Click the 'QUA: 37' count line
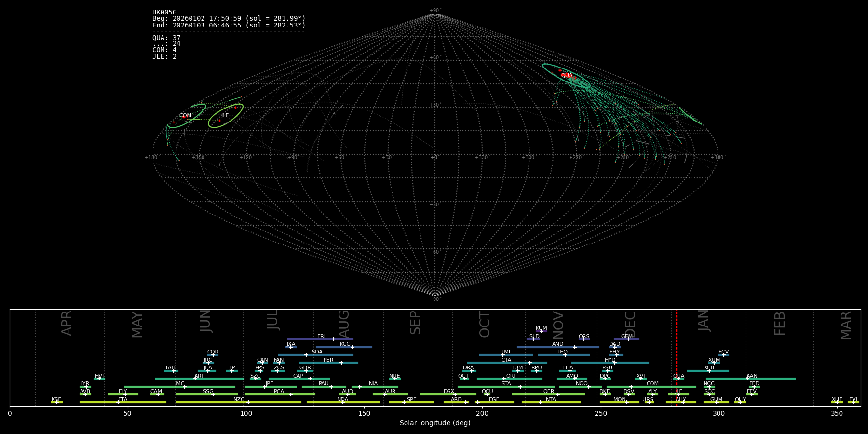Screen dimensions: 868x434 pyautogui.click(x=166, y=38)
